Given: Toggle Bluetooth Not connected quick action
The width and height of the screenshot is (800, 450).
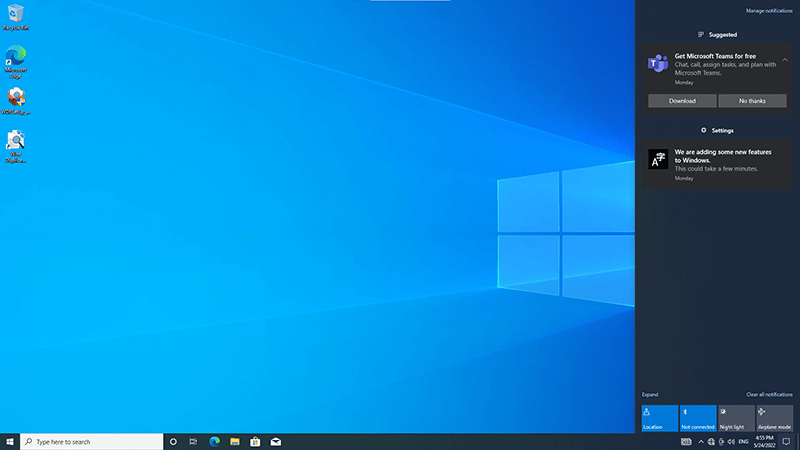Looking at the screenshot, I should click(x=698, y=418).
